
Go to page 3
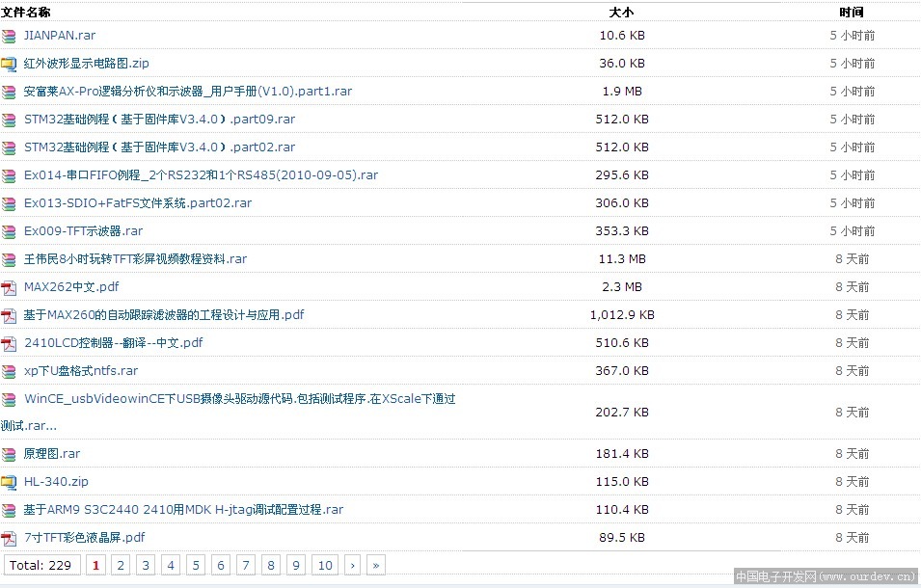146,565
